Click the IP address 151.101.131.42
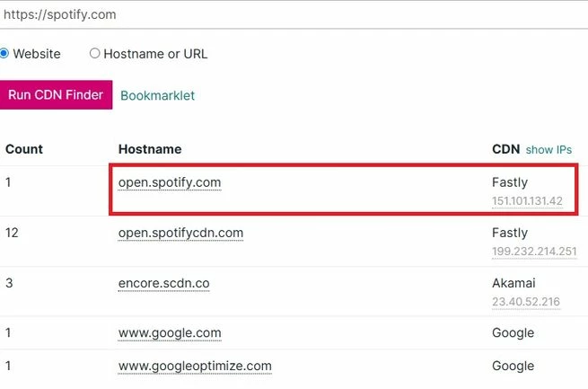The height and width of the screenshot is (389, 588). point(527,201)
